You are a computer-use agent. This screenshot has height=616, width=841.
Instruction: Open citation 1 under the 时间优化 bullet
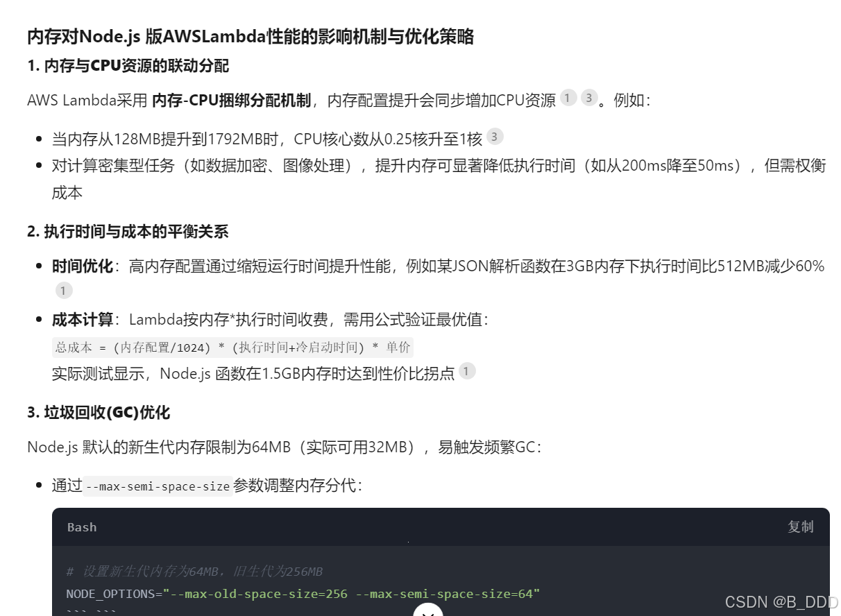(x=63, y=291)
